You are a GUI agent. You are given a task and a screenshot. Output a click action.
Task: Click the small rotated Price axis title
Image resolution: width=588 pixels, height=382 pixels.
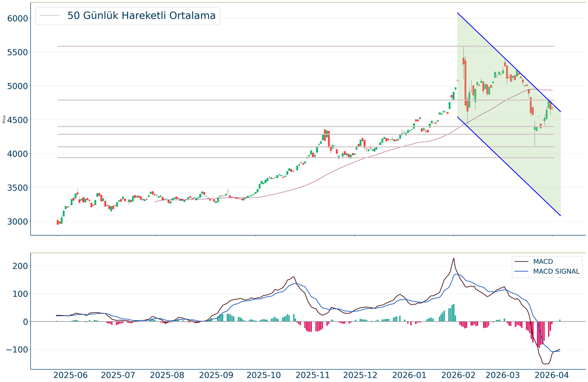4,119
